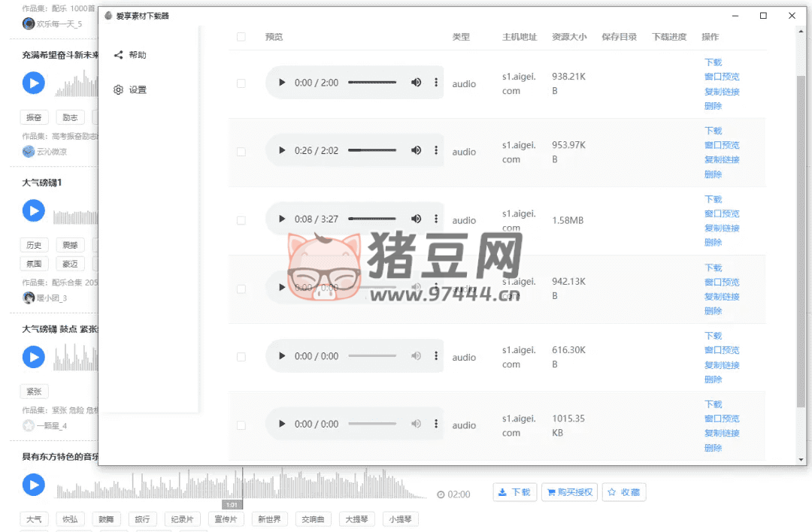Tick the select-all checkbox in the table header

tap(241, 37)
